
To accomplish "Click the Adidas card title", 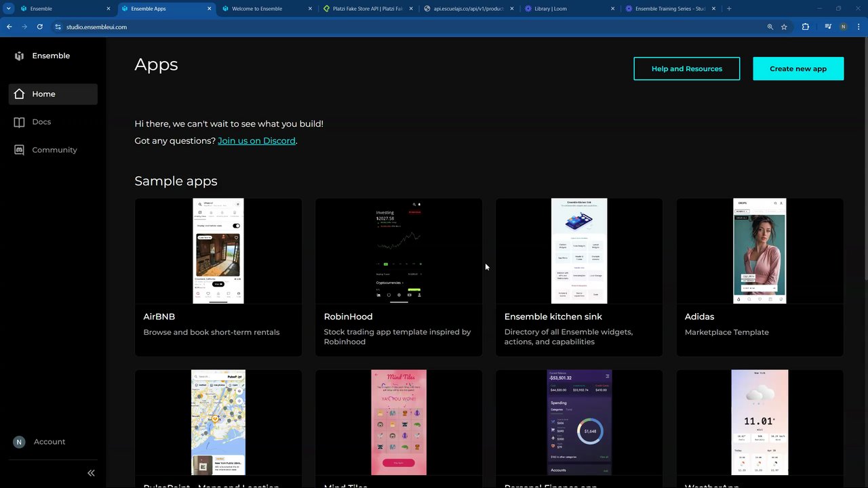I will 699,317.
